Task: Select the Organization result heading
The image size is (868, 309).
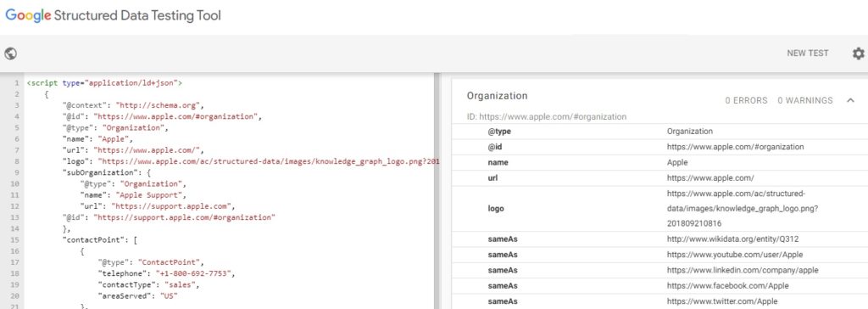Action: pyautogui.click(x=497, y=95)
